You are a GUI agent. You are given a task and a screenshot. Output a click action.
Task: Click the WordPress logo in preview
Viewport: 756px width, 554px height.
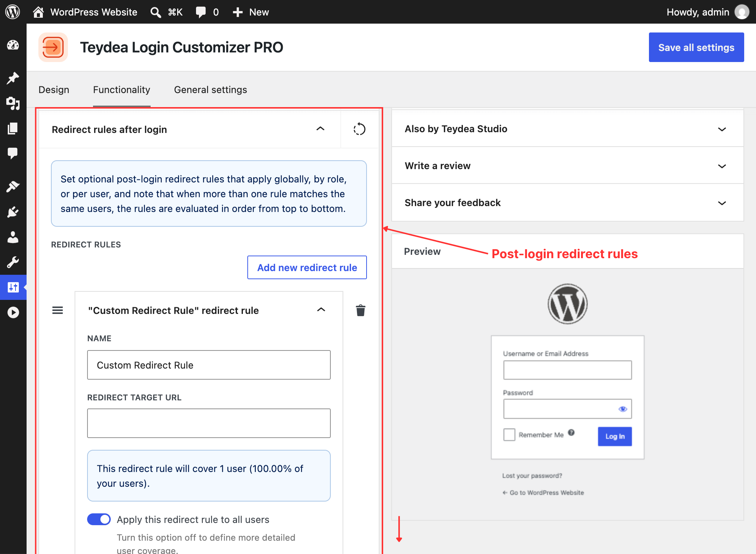click(567, 304)
